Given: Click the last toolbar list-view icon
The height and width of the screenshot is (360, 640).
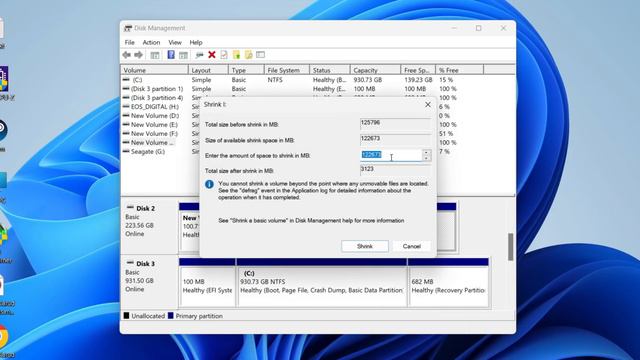Looking at the screenshot, I should pos(260,55).
